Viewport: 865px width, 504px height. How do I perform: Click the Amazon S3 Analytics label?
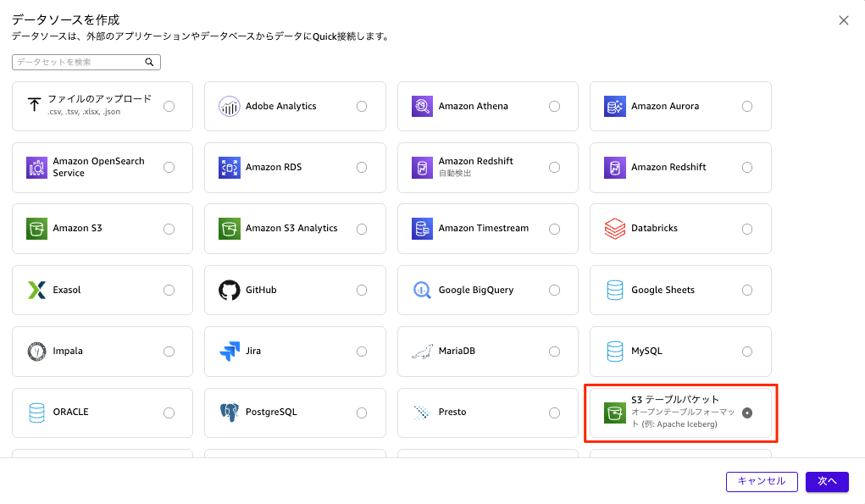(291, 229)
